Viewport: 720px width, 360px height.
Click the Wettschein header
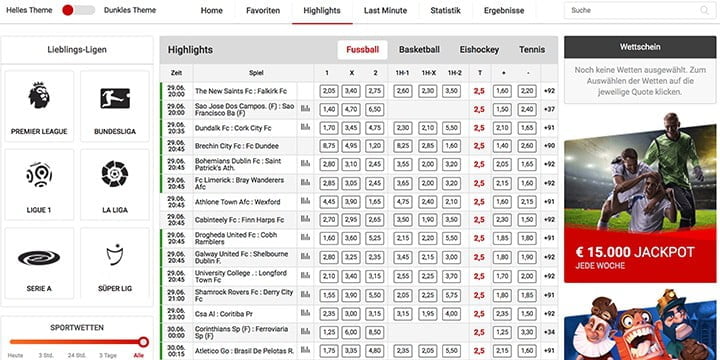[640, 47]
